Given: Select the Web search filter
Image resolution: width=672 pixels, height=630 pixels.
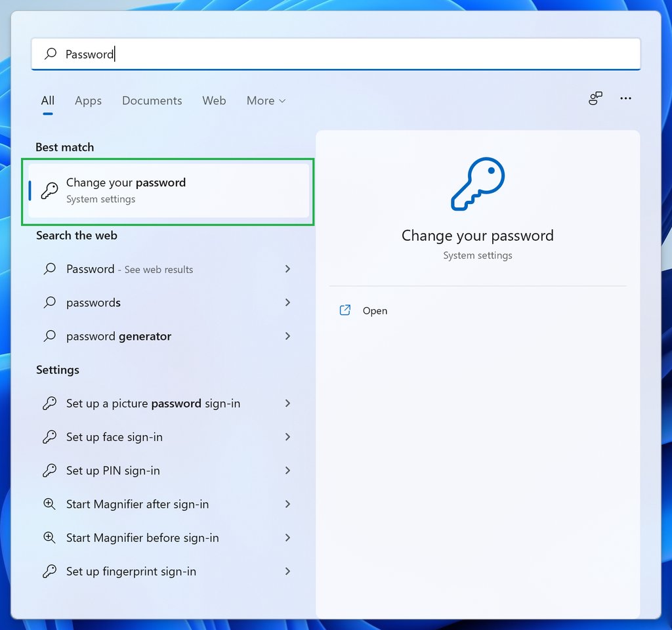Looking at the screenshot, I should (x=214, y=100).
